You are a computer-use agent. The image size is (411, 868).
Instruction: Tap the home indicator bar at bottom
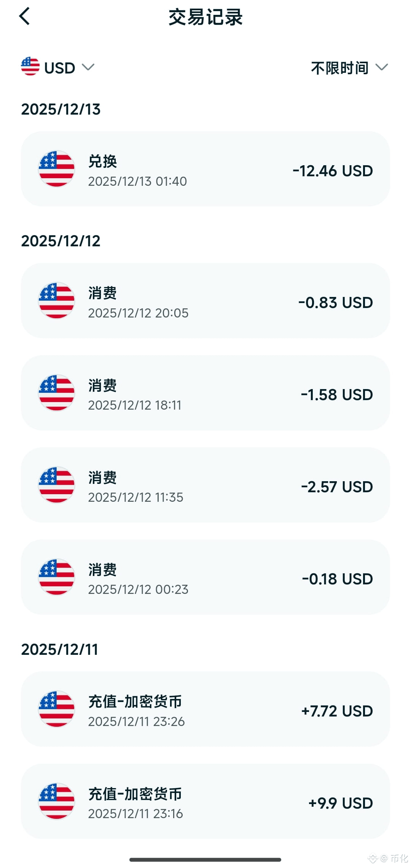coord(205,860)
